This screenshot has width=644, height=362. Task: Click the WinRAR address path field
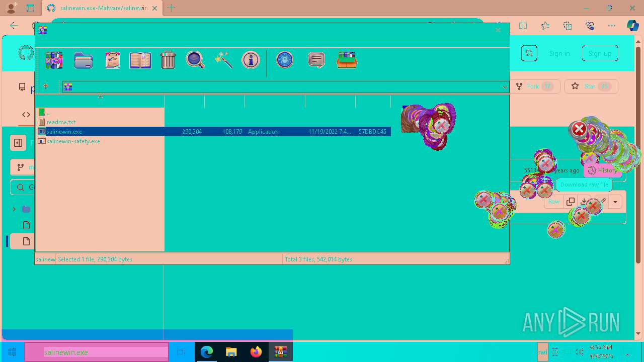coord(285,87)
